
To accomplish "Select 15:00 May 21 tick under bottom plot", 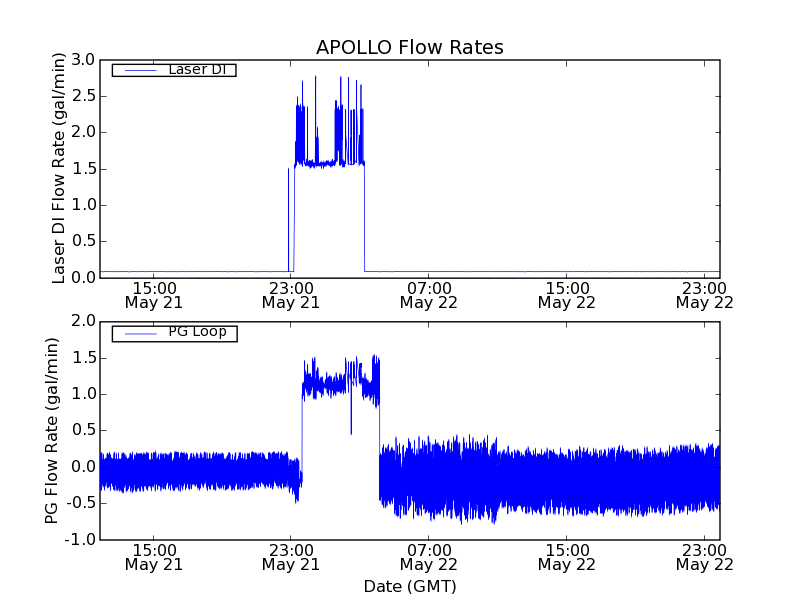I will [153, 556].
